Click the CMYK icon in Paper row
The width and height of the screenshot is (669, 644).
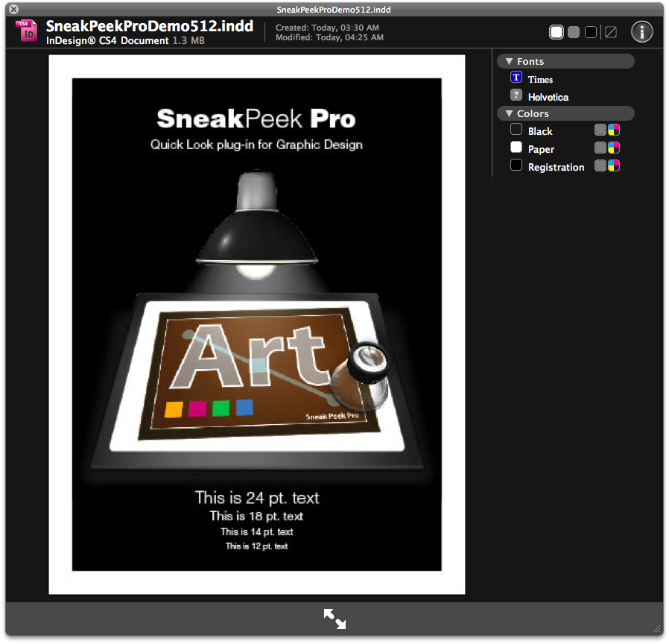[614, 148]
